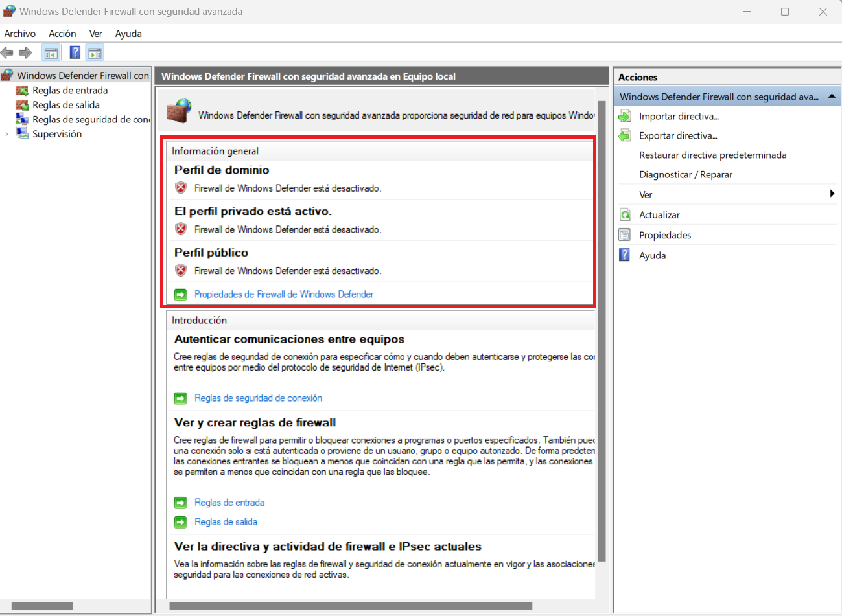This screenshot has height=616, width=842.
Task: Select Reglas de salida in tree
Action: (66, 105)
